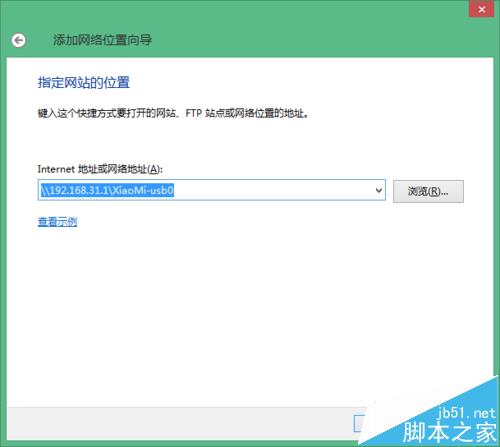
Task: Click the Internet 地址或网络地址(A) label
Action: [100, 169]
